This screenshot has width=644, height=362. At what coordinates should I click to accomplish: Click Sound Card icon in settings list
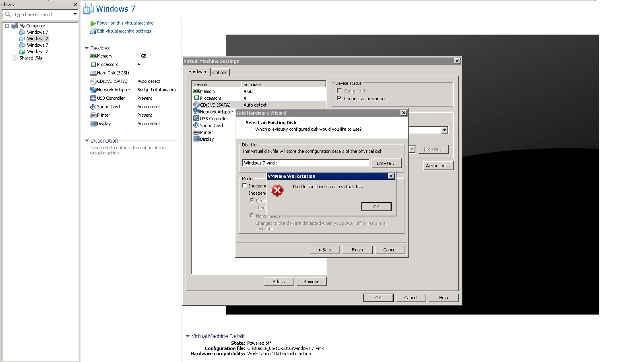click(196, 125)
